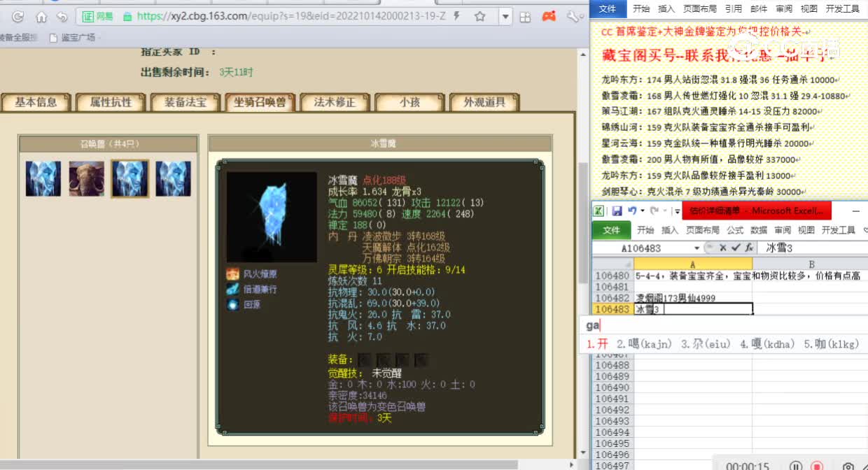Click the green padlock security icon
This screenshot has width=868, height=470.
pos(127,16)
